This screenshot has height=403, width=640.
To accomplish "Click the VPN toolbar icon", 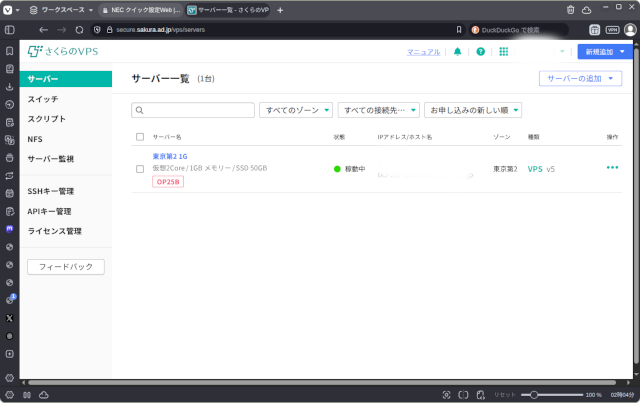I will coord(612,30).
